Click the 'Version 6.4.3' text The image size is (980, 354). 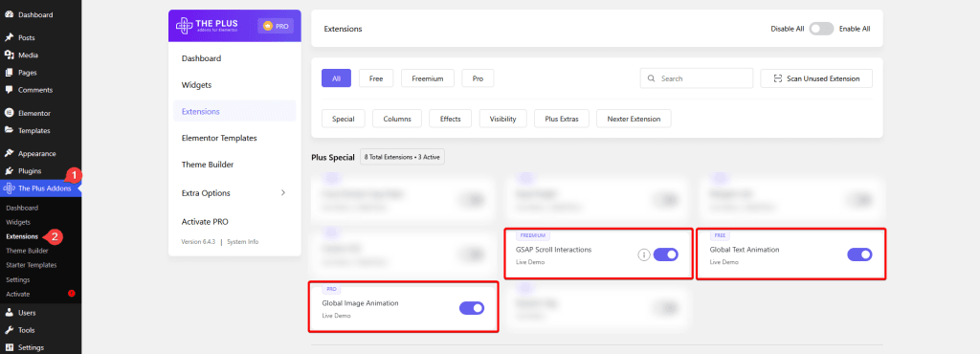[198, 242]
